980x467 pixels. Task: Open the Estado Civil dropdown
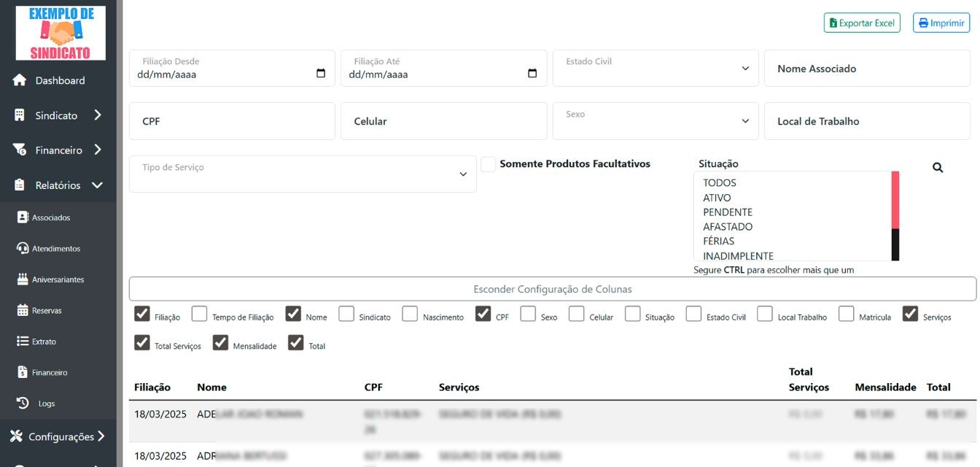tap(654, 68)
